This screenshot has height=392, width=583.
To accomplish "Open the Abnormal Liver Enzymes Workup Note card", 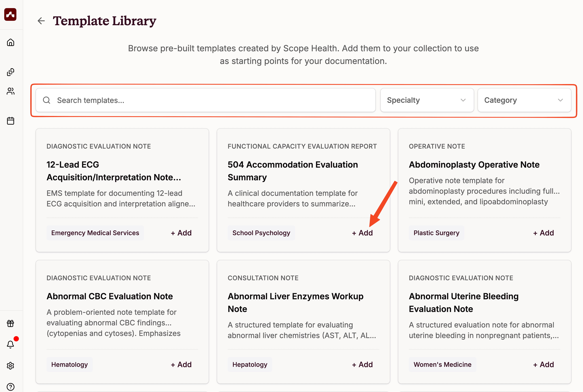I will 295,302.
